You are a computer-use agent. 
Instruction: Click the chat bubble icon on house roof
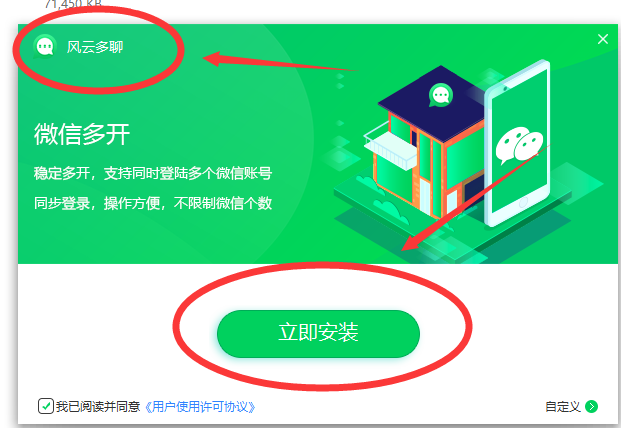[x=440, y=95]
